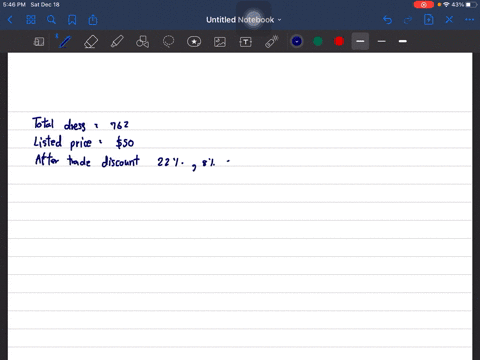Image resolution: width=480 pixels, height=360 pixels.
Task: Tap the red screen recording indicator
Action: [x=424, y=5]
